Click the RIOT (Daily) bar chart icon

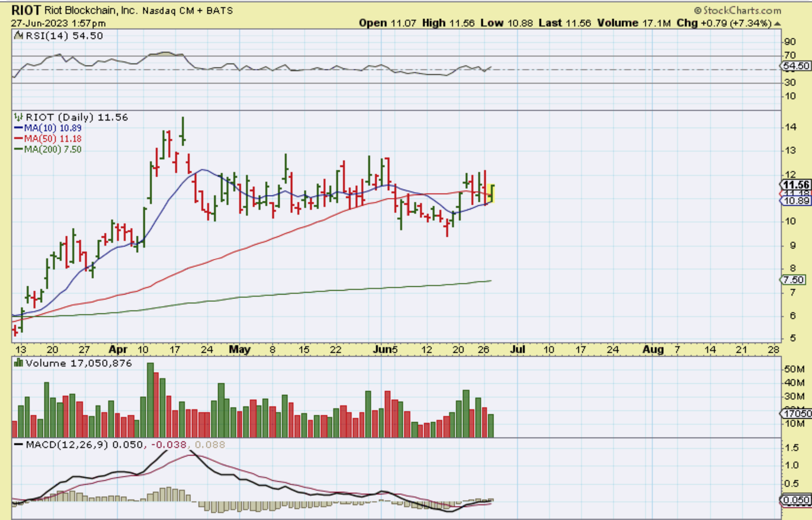18,117
